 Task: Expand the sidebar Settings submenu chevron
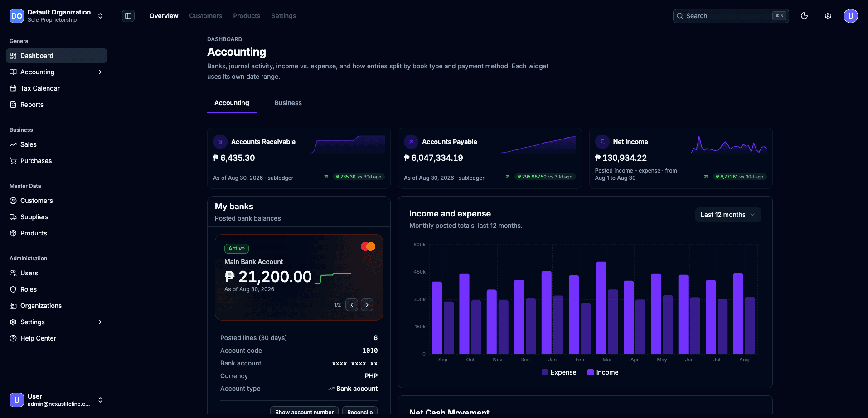100,322
